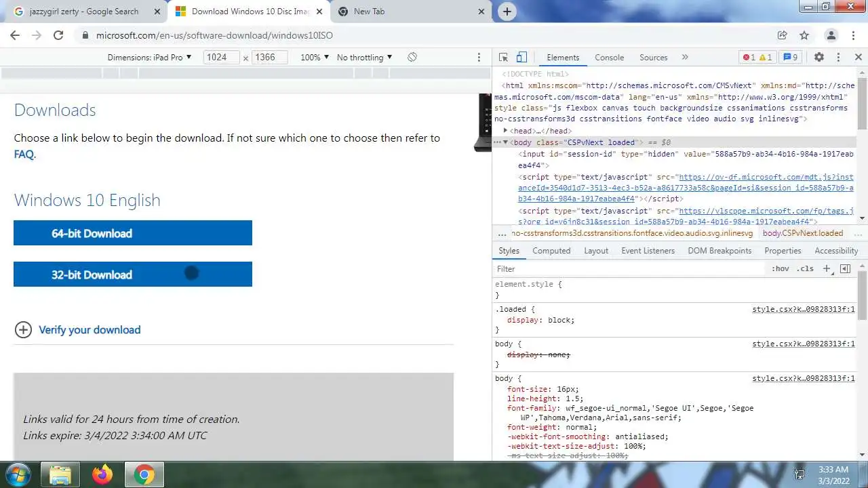Open the 100% zoom dropdown
This screenshot has width=868, height=488.
tap(315, 58)
